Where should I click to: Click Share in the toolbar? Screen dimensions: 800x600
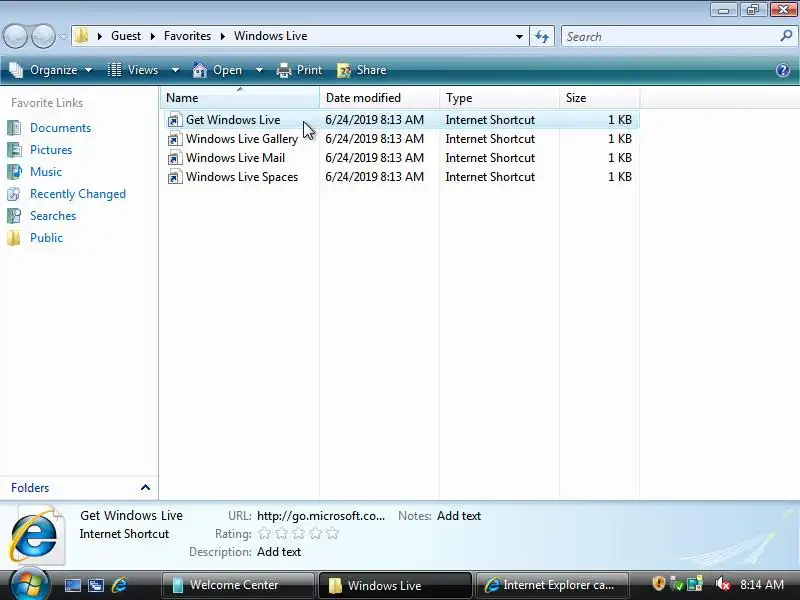click(362, 70)
